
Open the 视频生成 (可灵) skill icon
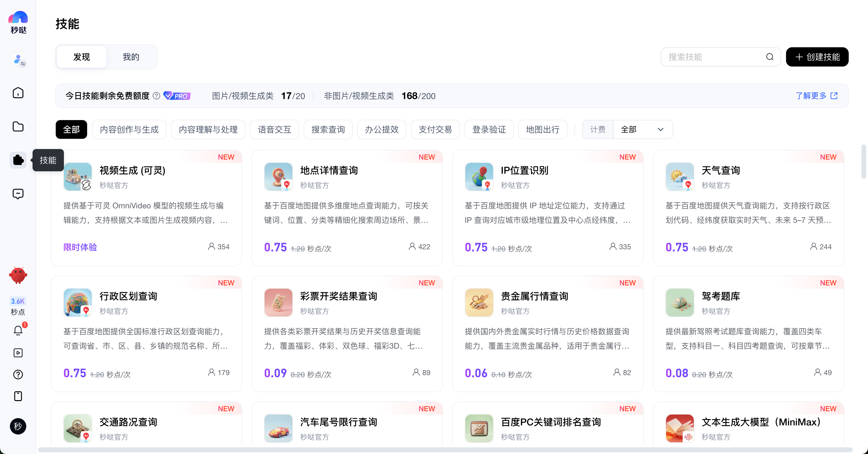[77, 177]
